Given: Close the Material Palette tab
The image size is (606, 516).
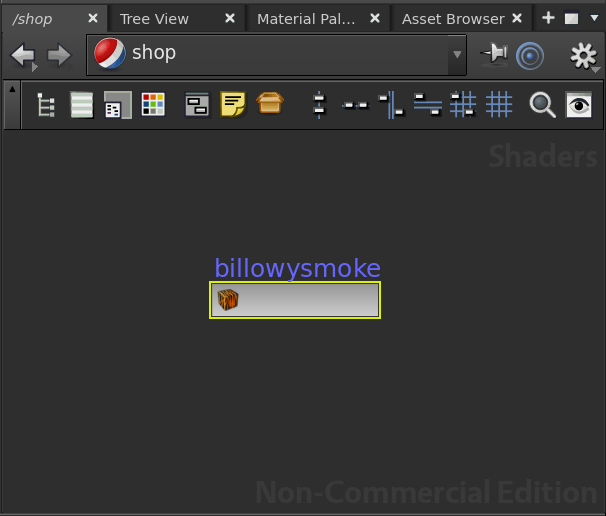Looking at the screenshot, I should pyautogui.click(x=375, y=19).
